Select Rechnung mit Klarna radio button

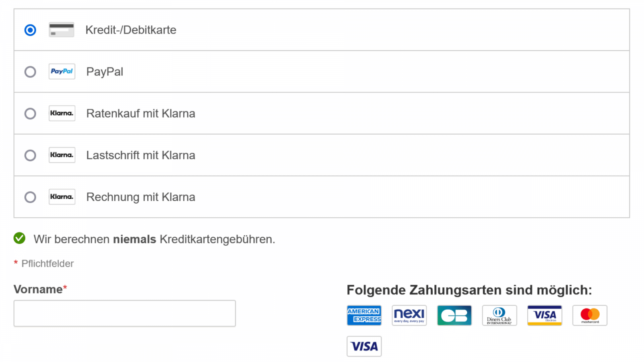coord(30,197)
